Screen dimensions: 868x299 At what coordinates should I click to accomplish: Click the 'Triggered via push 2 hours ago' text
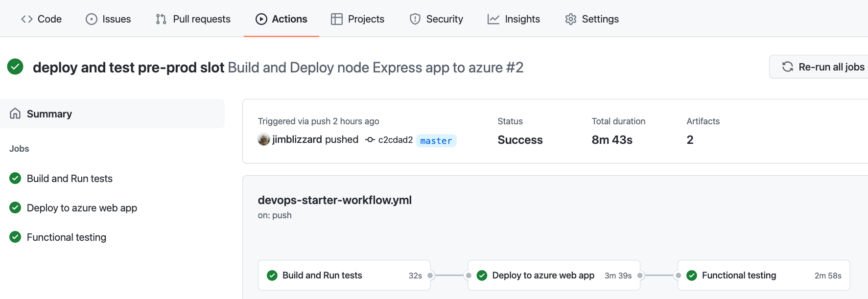pos(319,121)
